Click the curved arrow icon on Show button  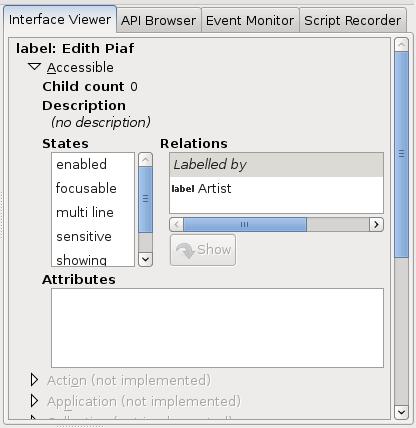click(185, 250)
